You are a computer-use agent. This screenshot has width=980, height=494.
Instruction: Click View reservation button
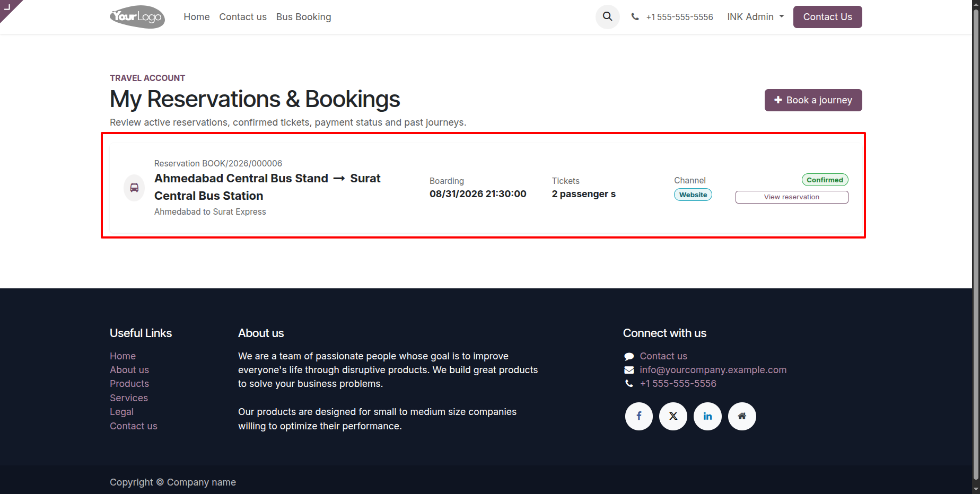click(792, 197)
